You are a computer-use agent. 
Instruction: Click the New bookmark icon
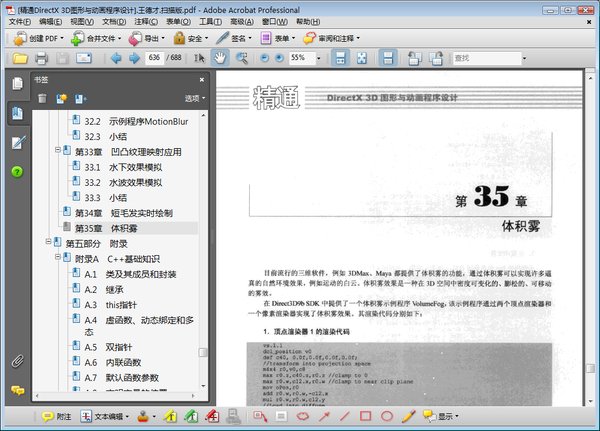point(61,98)
